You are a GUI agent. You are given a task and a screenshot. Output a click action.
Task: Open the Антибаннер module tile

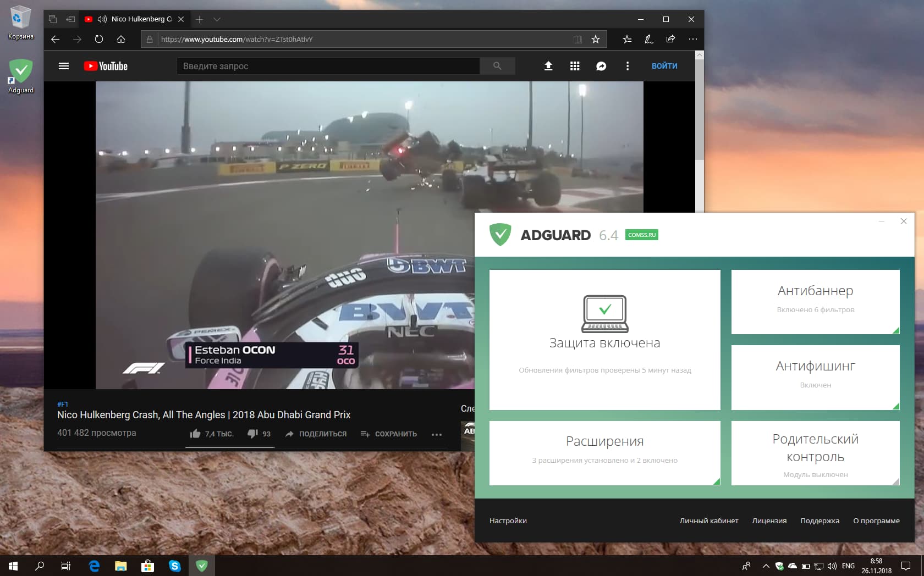(816, 302)
